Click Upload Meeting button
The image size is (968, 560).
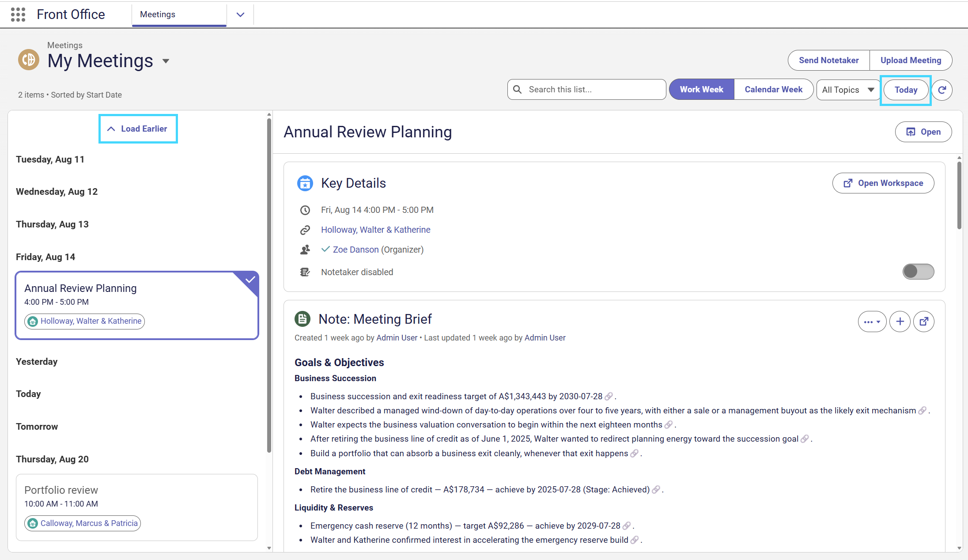click(911, 61)
